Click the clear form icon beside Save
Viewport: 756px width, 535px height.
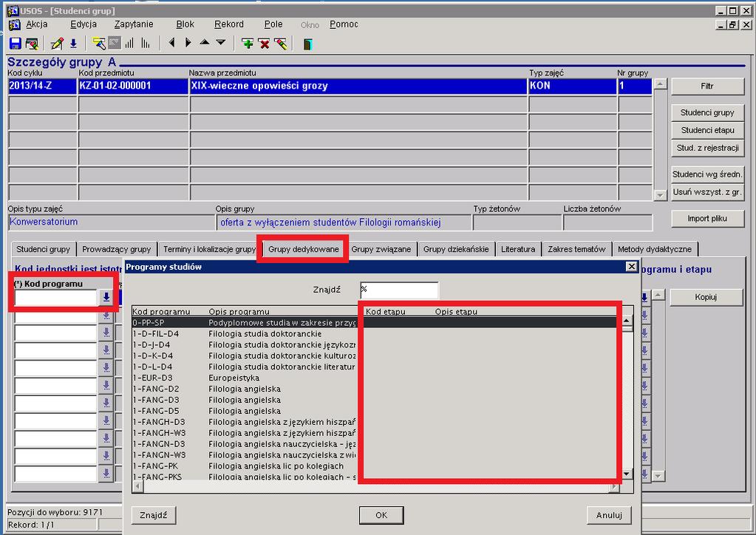click(x=32, y=44)
